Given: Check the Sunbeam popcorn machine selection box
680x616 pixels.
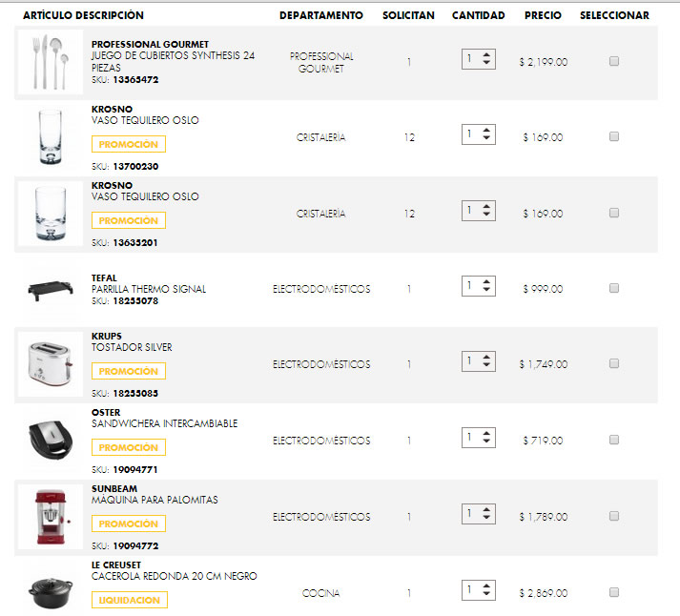Looking at the screenshot, I should [614, 516].
